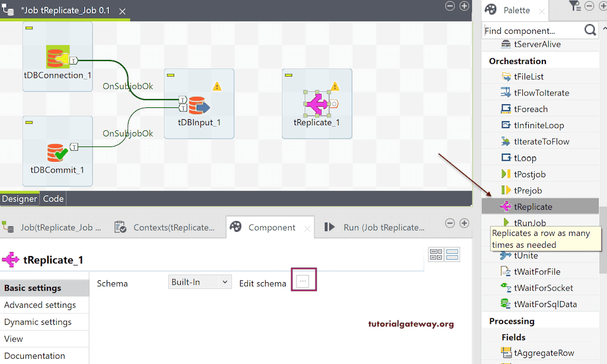Click the tDBCommit_1 component icon
Screen dimensions: 607x364
57,151
